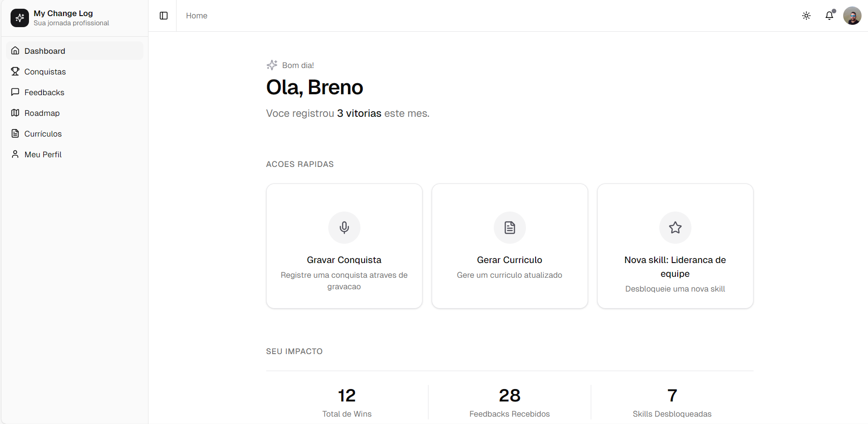Click the Roadmap map icon
868x424 pixels.
click(x=15, y=113)
